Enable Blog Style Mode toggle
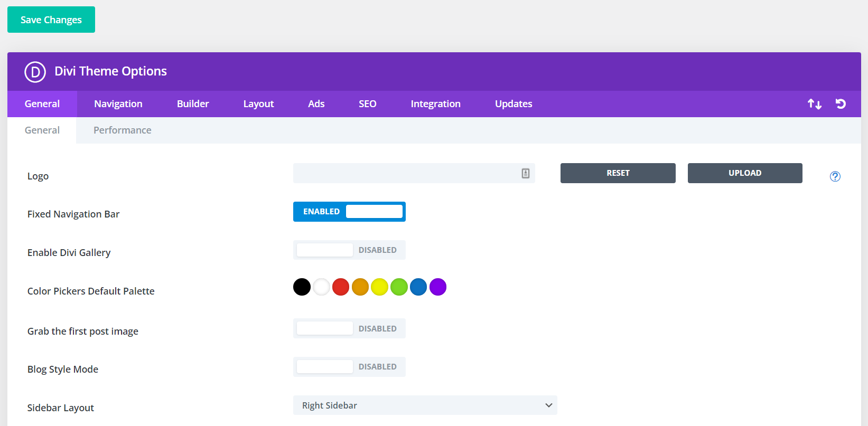Screen dimensions: 868x426 (x=349, y=367)
